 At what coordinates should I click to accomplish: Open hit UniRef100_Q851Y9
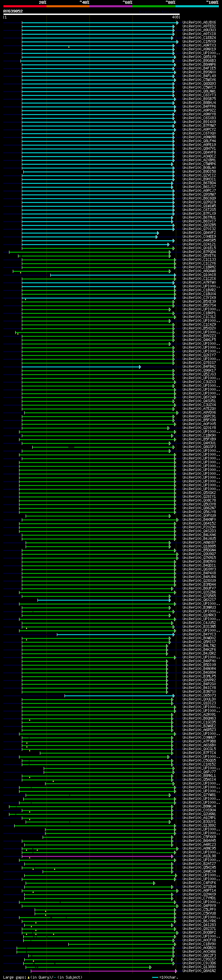(199, 57)
